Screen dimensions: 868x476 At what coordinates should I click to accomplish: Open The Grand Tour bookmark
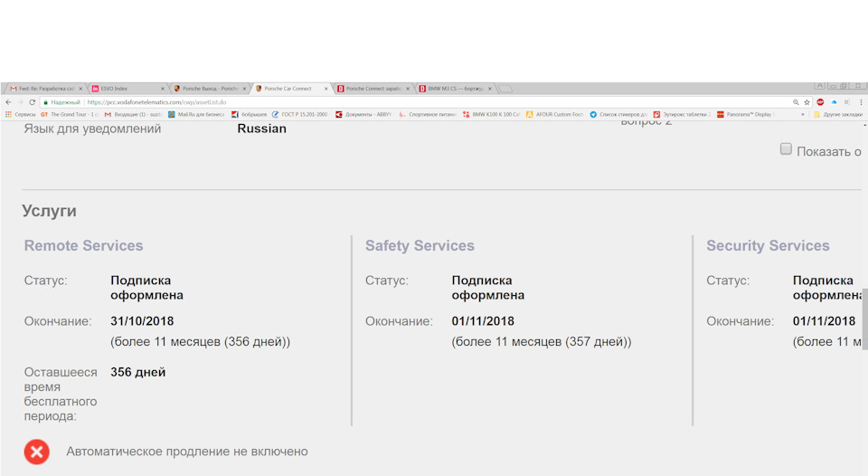(x=69, y=115)
